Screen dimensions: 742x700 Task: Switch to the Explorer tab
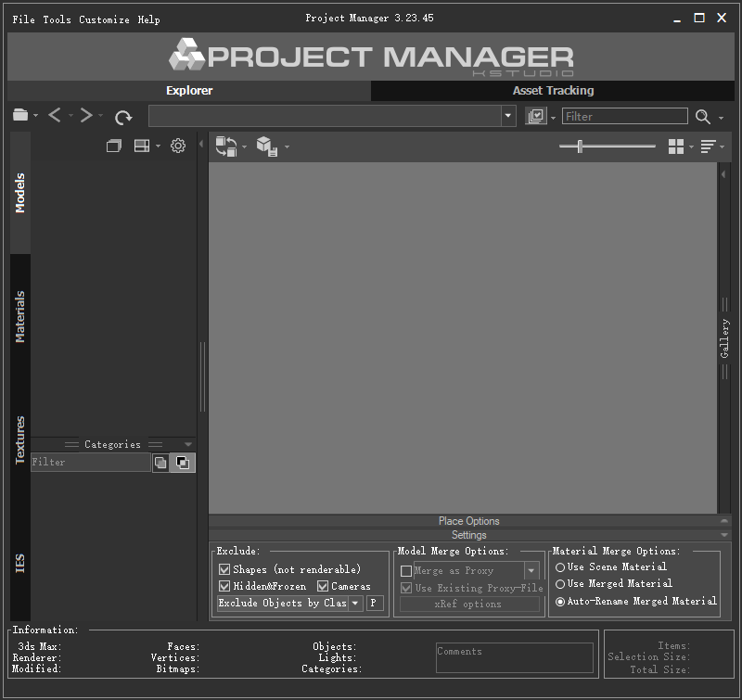(x=189, y=90)
